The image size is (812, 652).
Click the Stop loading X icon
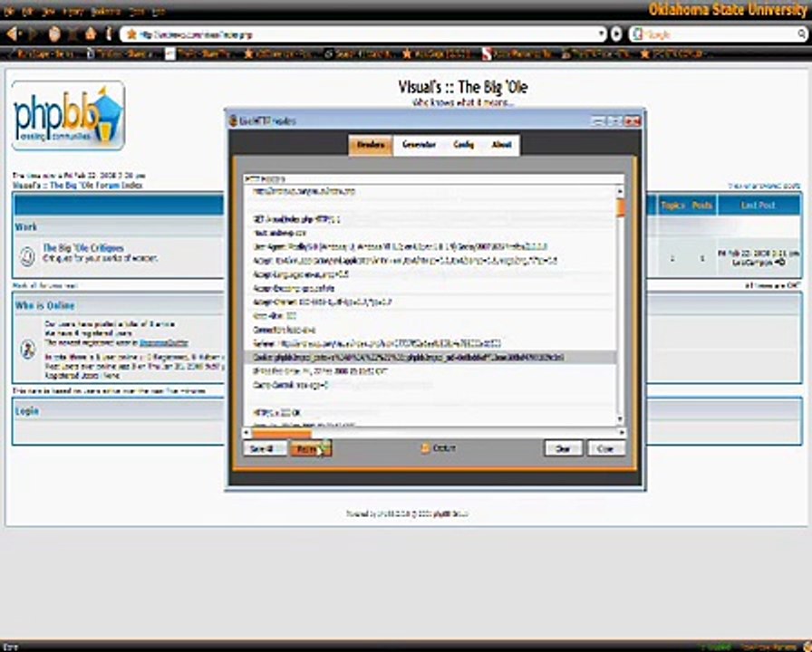click(73, 34)
